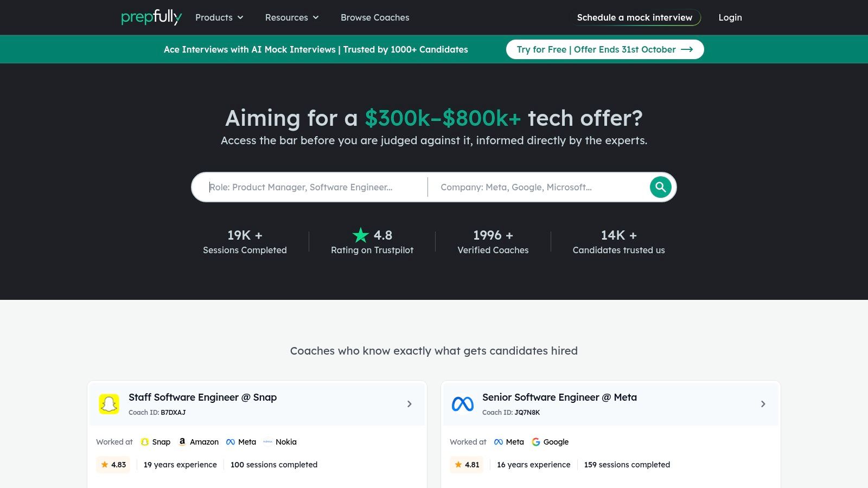Viewport: 868px width, 488px height.
Task: Click the prepfully logo
Action: [x=151, y=17]
